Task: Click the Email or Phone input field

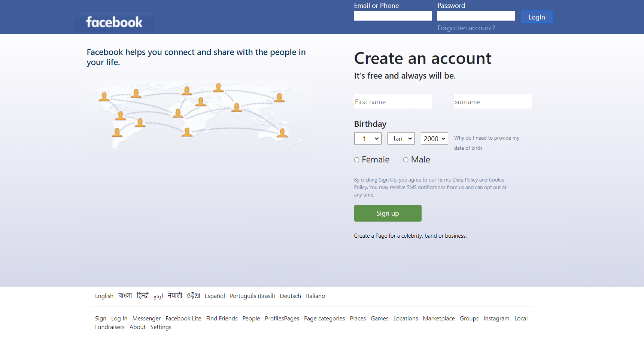Action: (392, 15)
